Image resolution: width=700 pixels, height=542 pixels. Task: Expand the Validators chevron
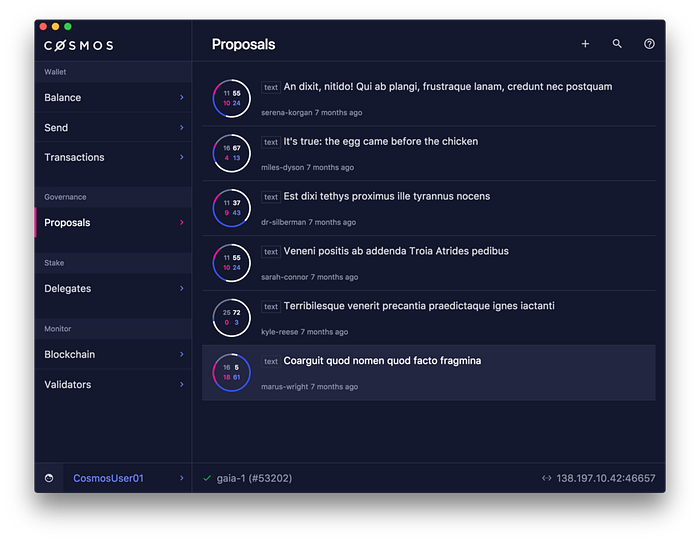pyautogui.click(x=182, y=384)
